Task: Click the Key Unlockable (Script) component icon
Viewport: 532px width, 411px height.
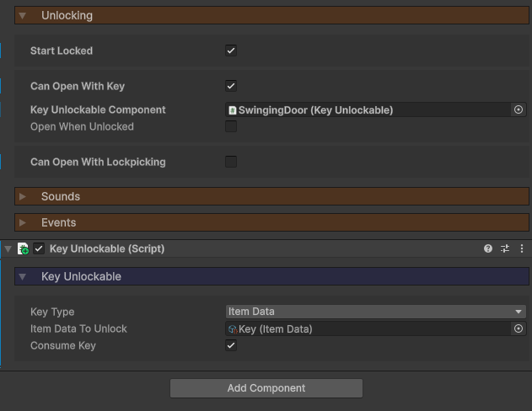Action: pyautogui.click(x=24, y=248)
